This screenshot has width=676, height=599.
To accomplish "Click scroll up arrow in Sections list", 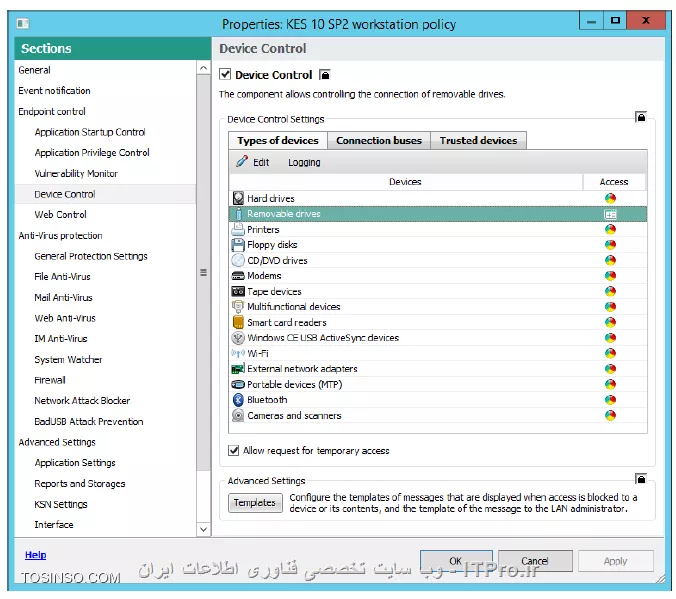I will coord(203,68).
